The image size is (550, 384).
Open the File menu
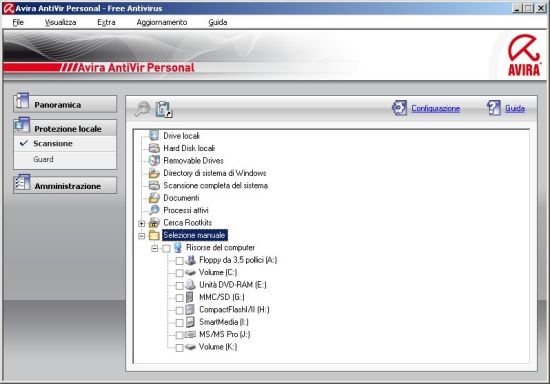pos(18,22)
